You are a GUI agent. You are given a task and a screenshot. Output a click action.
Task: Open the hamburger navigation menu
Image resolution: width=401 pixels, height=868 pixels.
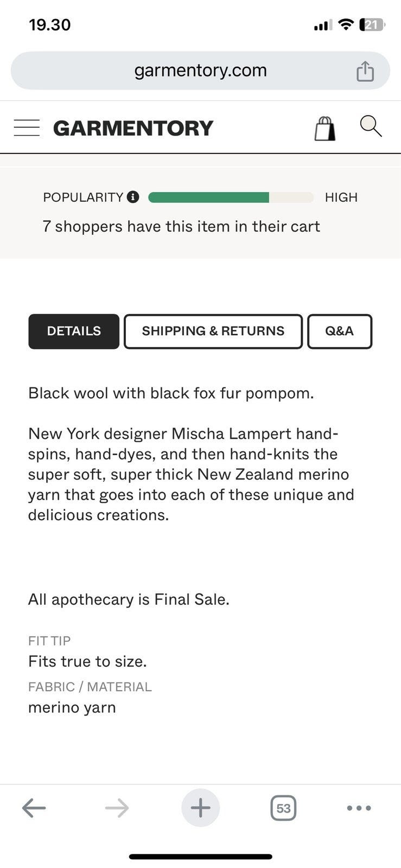click(27, 128)
